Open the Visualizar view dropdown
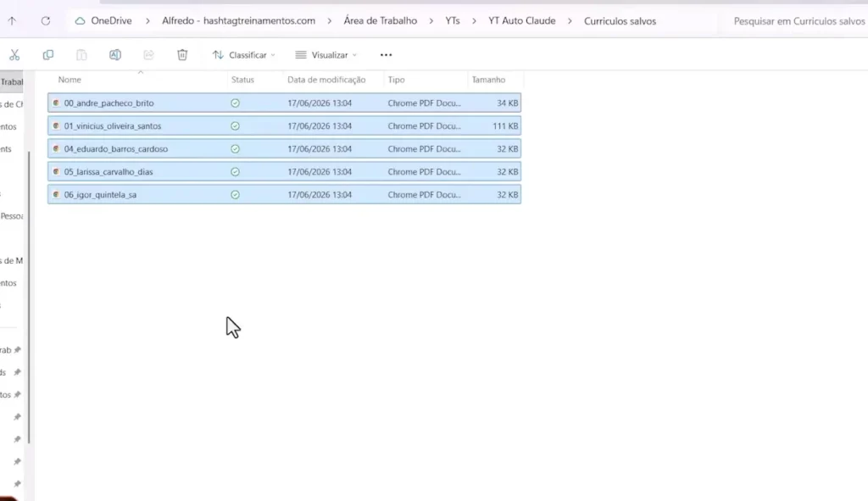 click(x=326, y=55)
